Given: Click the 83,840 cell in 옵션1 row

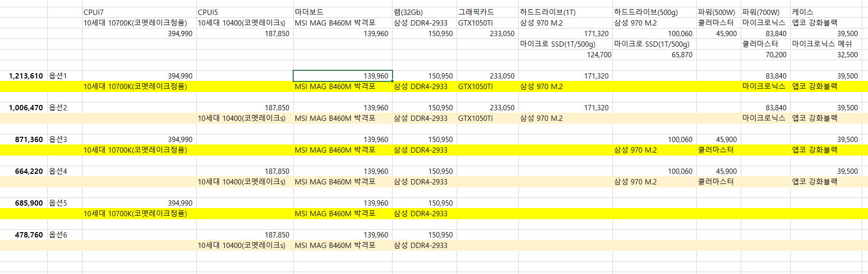Looking at the screenshot, I should tap(766, 76).
